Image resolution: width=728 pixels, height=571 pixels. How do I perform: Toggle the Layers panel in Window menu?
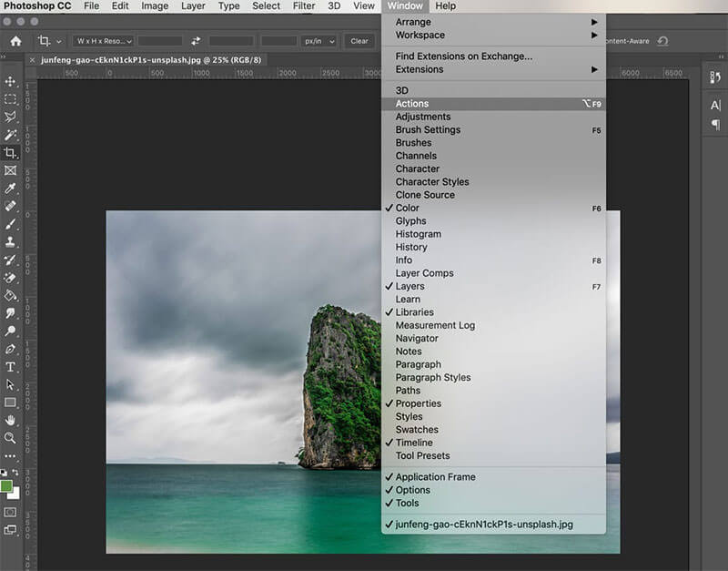click(409, 286)
